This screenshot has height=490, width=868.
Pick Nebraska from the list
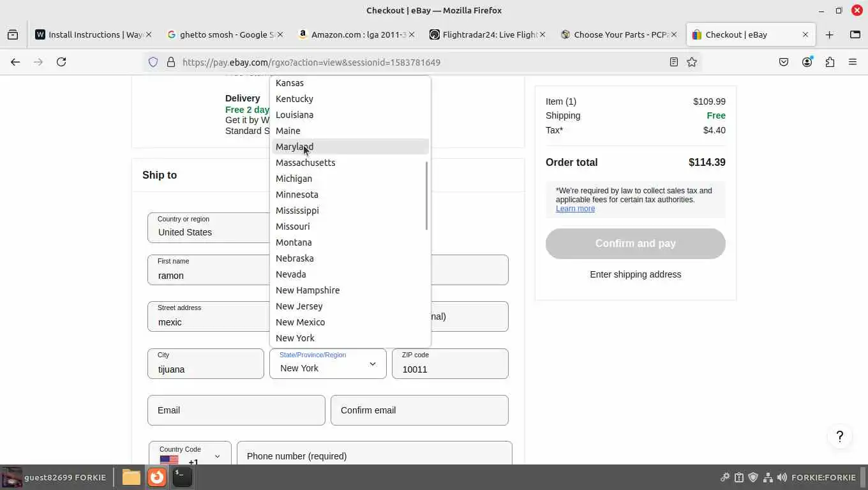click(350, 258)
